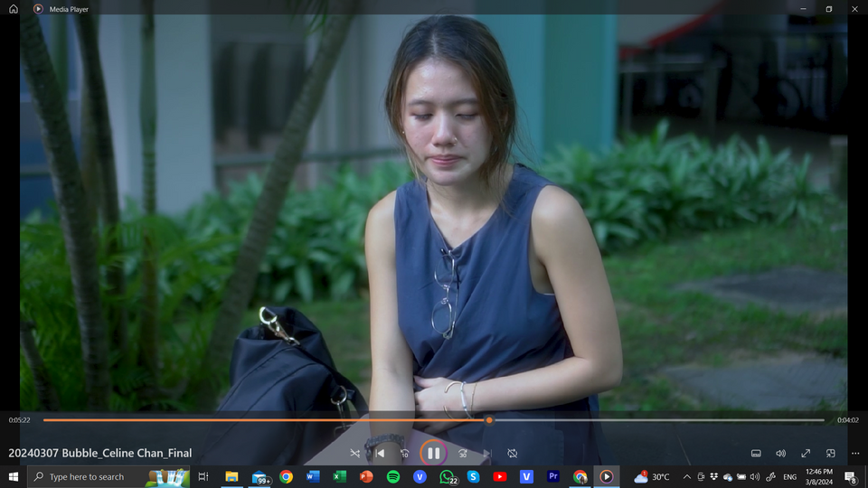
Task: Open Mail app with 99+ badge
Action: 259,476
